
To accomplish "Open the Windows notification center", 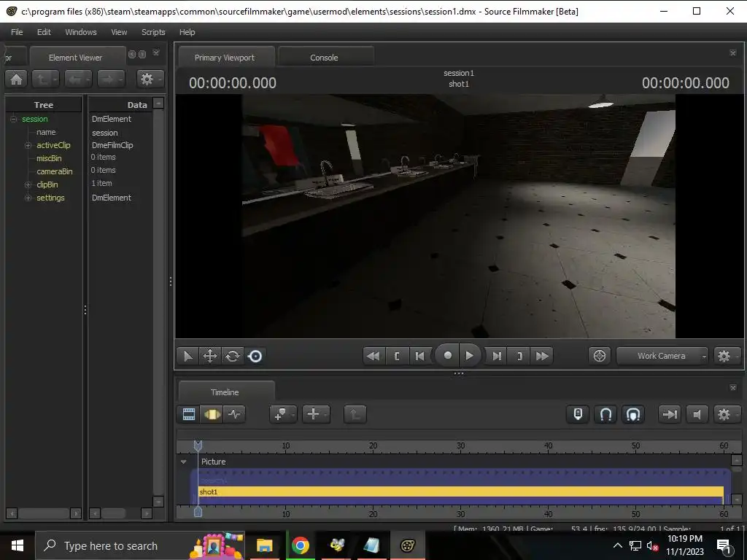I will (x=724, y=545).
